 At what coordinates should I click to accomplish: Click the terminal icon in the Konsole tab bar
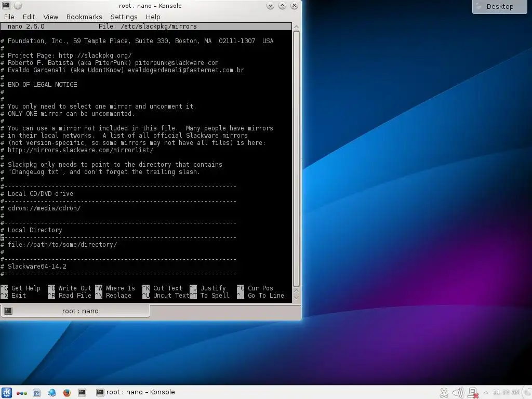coord(8,311)
